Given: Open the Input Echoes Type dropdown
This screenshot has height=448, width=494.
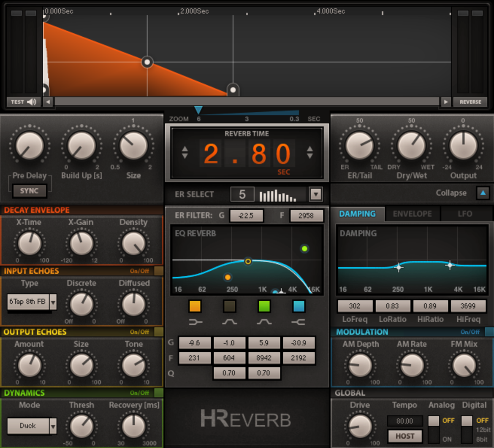Looking at the screenshot, I should 53,302.
